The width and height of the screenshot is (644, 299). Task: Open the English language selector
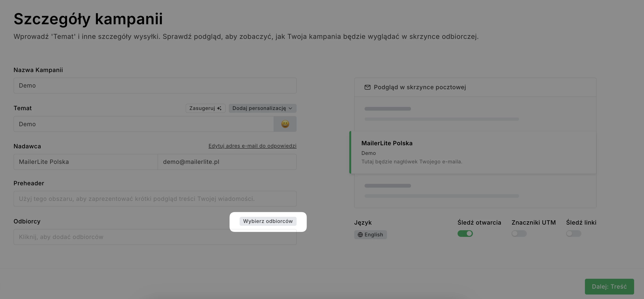370,235
